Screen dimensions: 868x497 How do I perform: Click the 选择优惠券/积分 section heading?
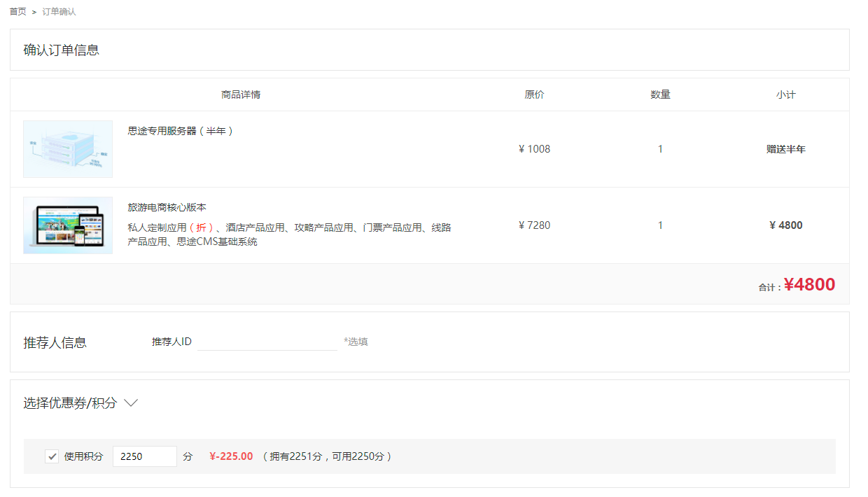pos(70,403)
